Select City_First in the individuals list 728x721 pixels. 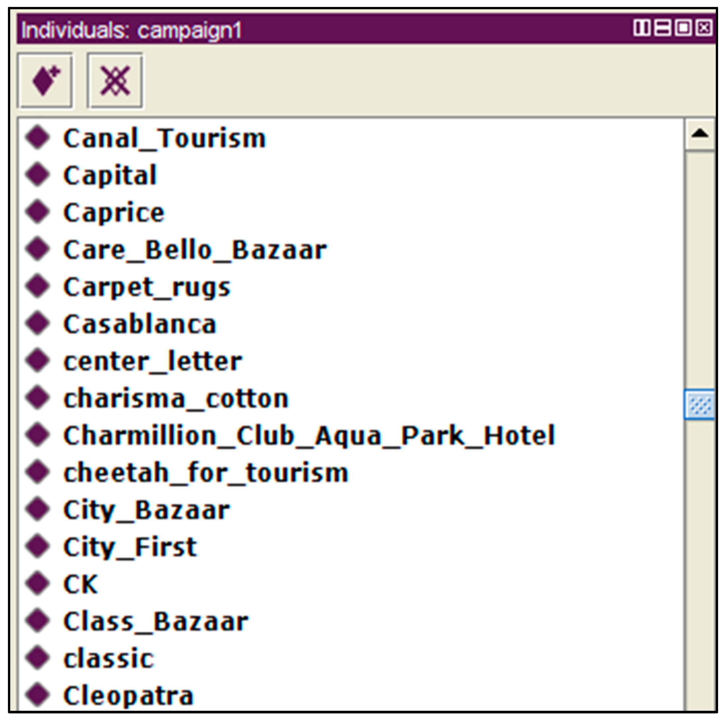tap(130, 547)
